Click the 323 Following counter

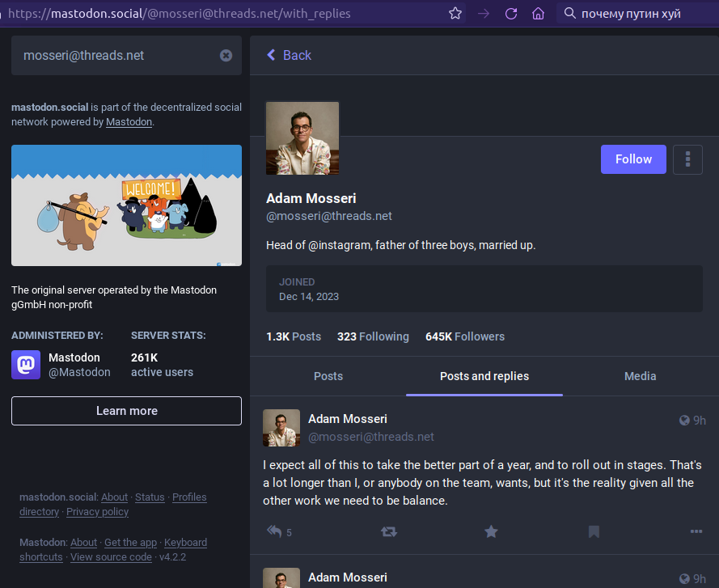(373, 336)
